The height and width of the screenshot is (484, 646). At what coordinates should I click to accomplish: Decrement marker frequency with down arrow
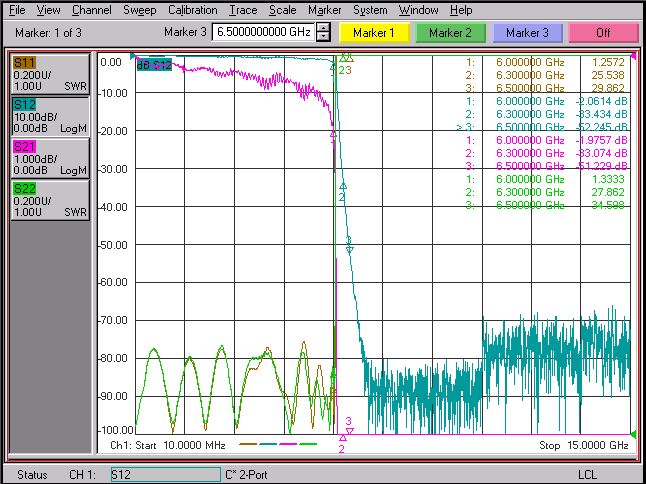coord(323,37)
